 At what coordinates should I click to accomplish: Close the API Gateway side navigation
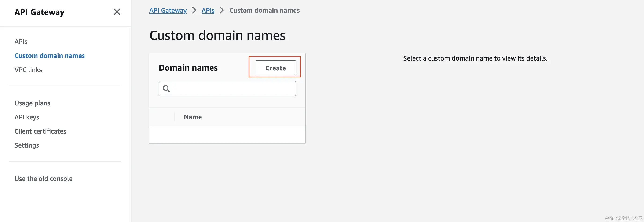(x=117, y=12)
